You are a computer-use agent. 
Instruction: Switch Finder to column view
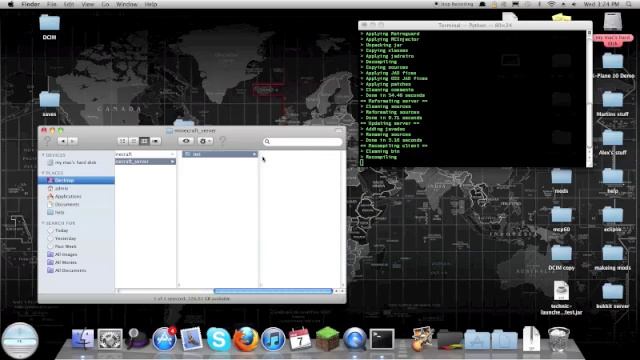click(x=144, y=141)
